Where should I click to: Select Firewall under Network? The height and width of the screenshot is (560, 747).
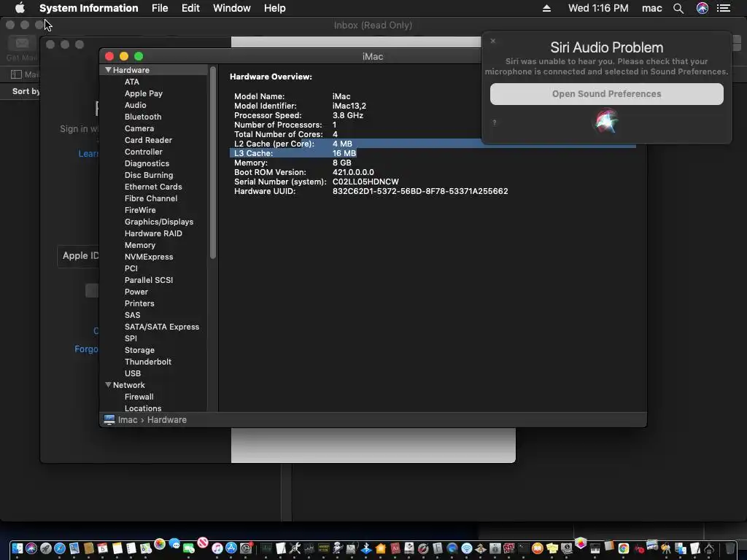[139, 397]
